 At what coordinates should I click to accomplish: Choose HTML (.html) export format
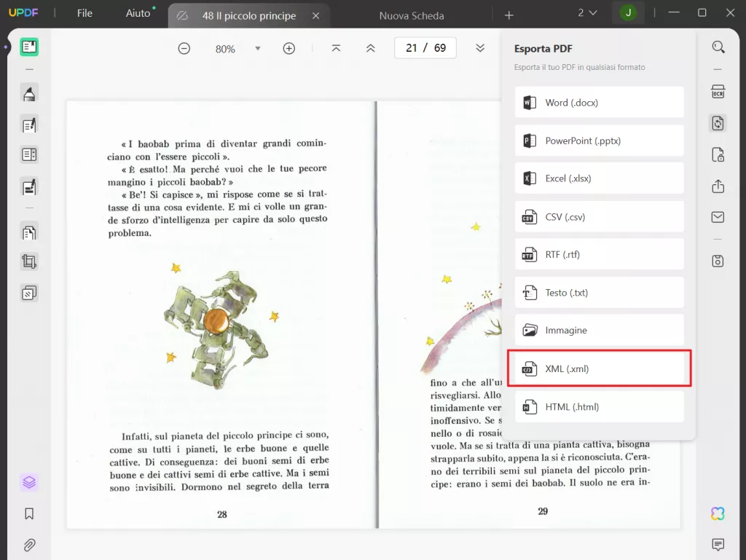click(x=599, y=406)
